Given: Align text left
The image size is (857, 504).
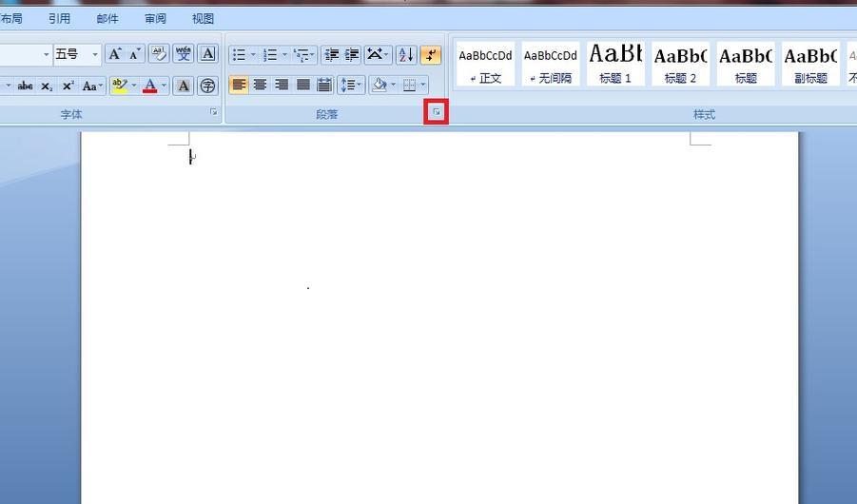Looking at the screenshot, I should (x=239, y=85).
